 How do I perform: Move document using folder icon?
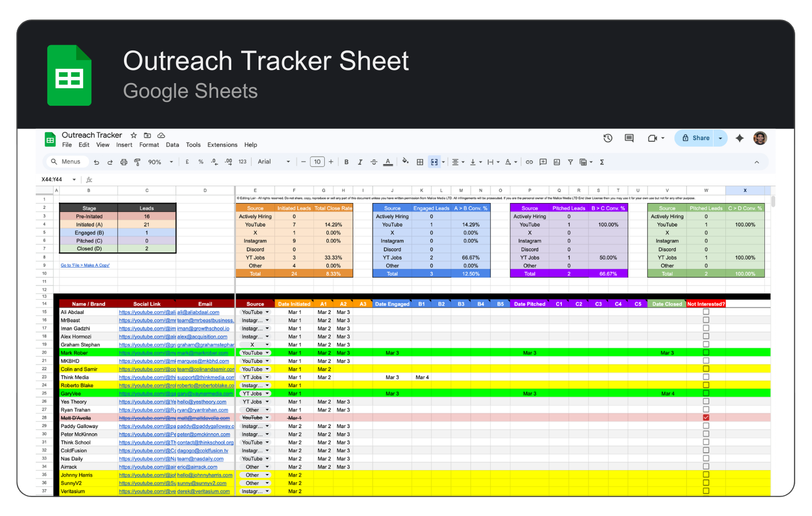[x=147, y=135]
